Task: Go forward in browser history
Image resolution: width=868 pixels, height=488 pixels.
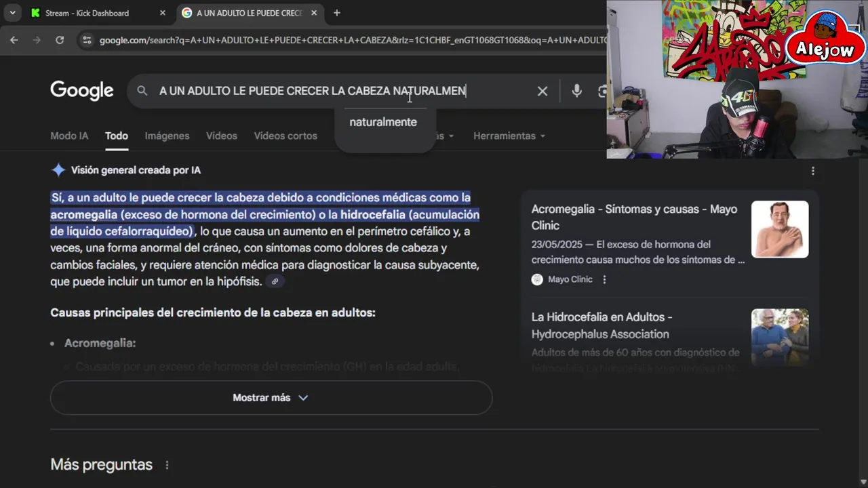Action: pos(37,40)
